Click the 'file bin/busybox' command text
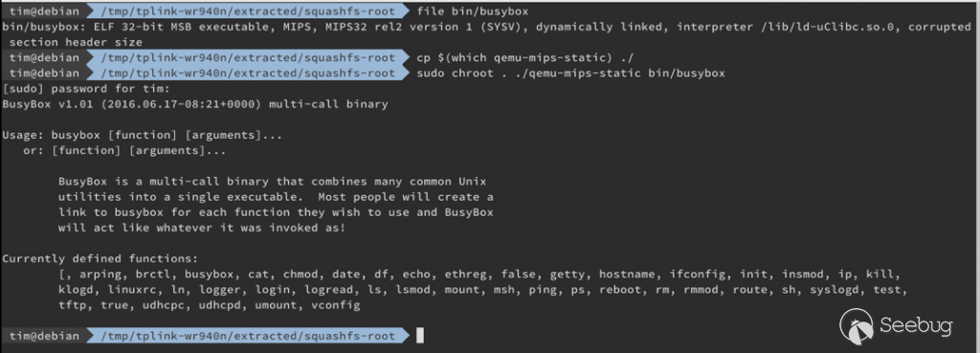This screenshot has width=980, height=353. 473,11
